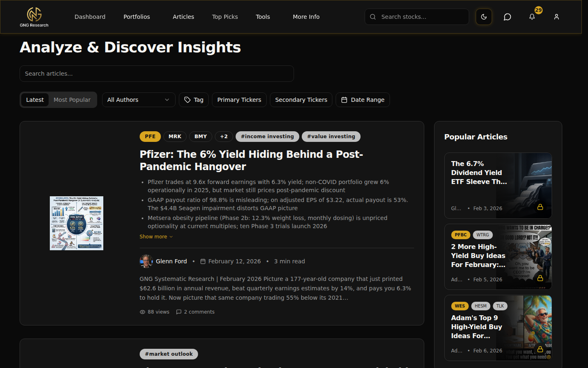Click the TLK ticker badge

(500, 306)
